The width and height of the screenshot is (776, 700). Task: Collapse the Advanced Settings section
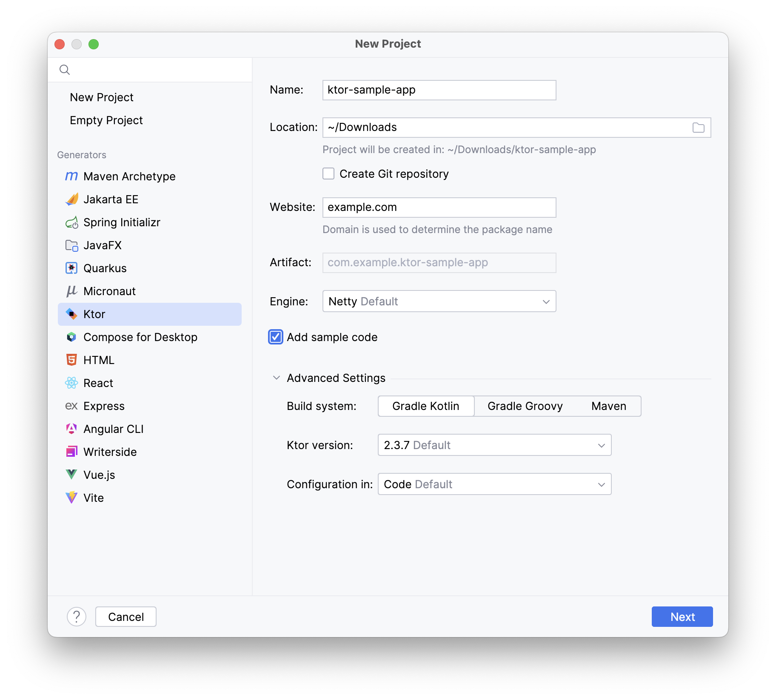(x=277, y=378)
